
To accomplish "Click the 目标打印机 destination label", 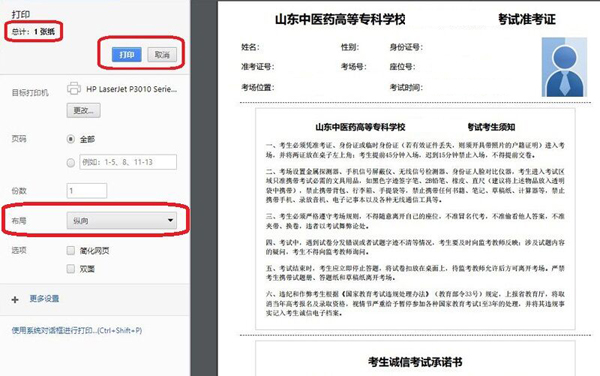I will pyautogui.click(x=30, y=93).
